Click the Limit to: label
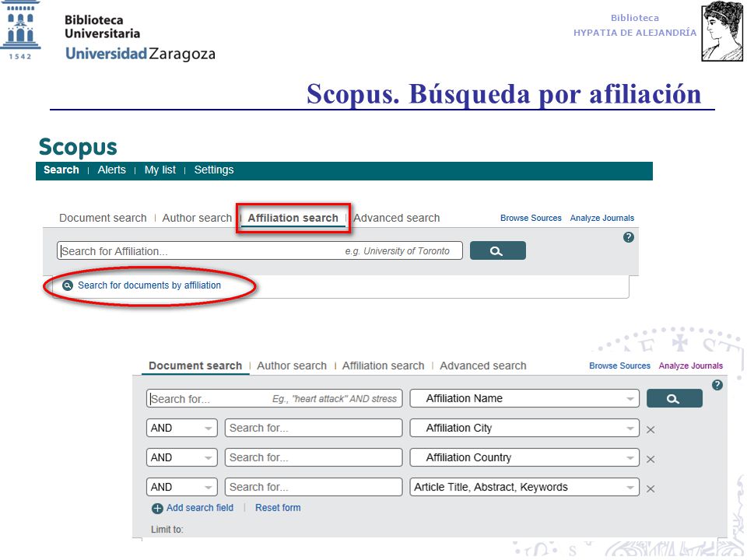This screenshot has height=560, width=747. (x=167, y=530)
